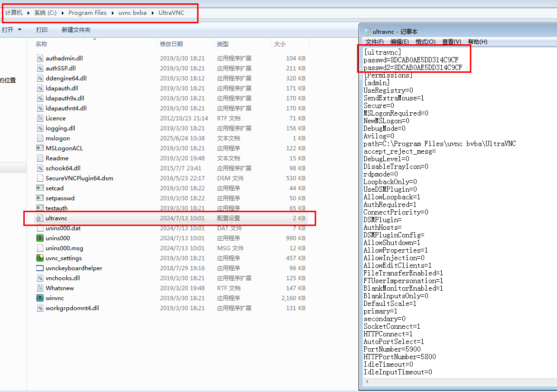Viewport: 557px width, 392px height.
Task: Select schook64.dll file icon
Action: [40, 168]
